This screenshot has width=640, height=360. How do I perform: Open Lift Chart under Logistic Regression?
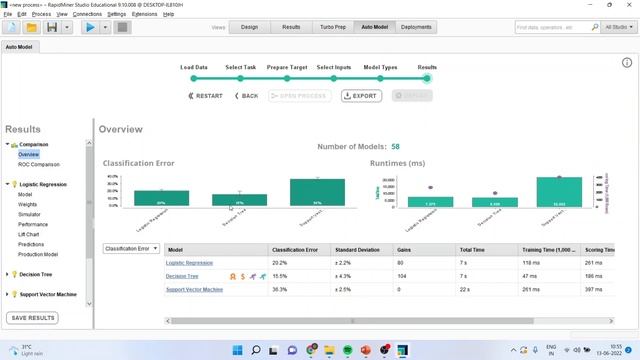click(29, 234)
